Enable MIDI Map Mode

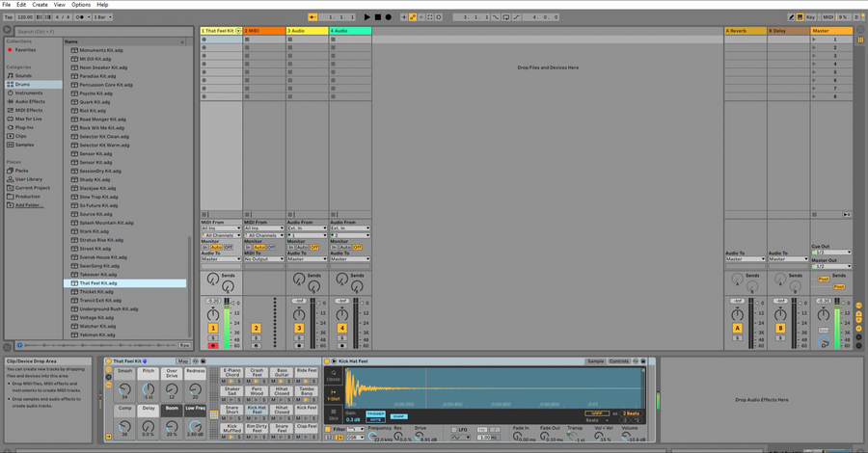click(x=828, y=17)
